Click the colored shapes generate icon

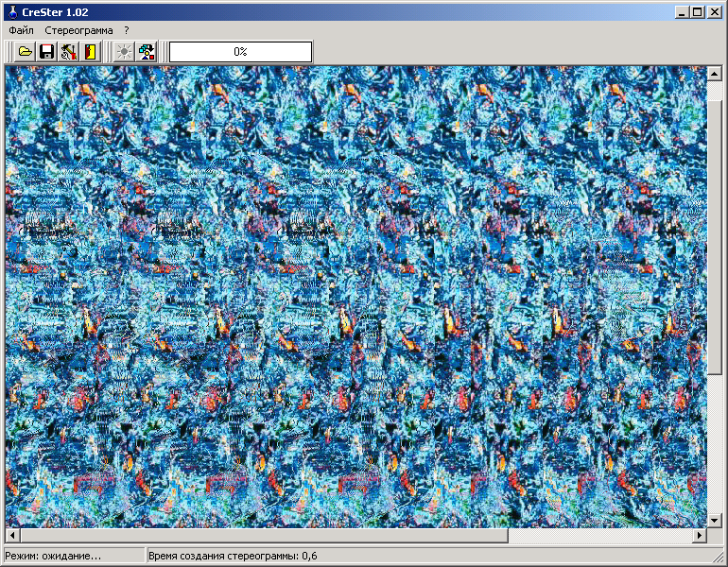(147, 52)
